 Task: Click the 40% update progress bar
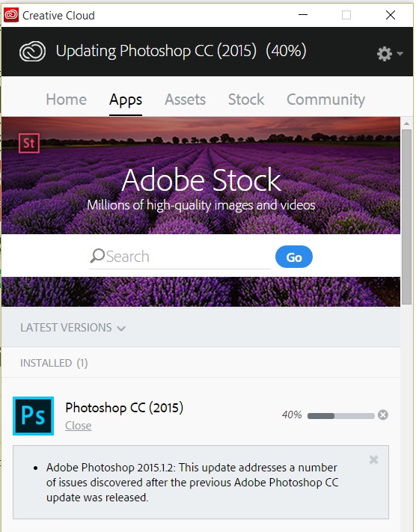[x=341, y=416]
